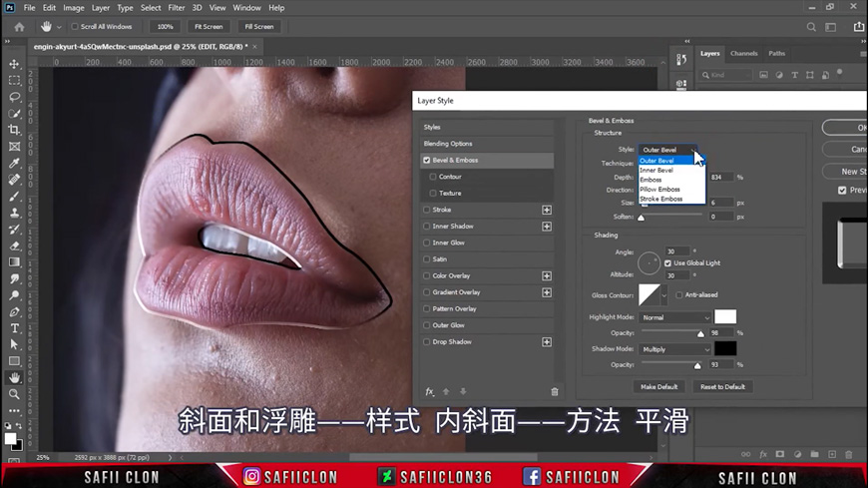Click the Home icon in options bar
The height and width of the screenshot is (488, 868).
19,27
